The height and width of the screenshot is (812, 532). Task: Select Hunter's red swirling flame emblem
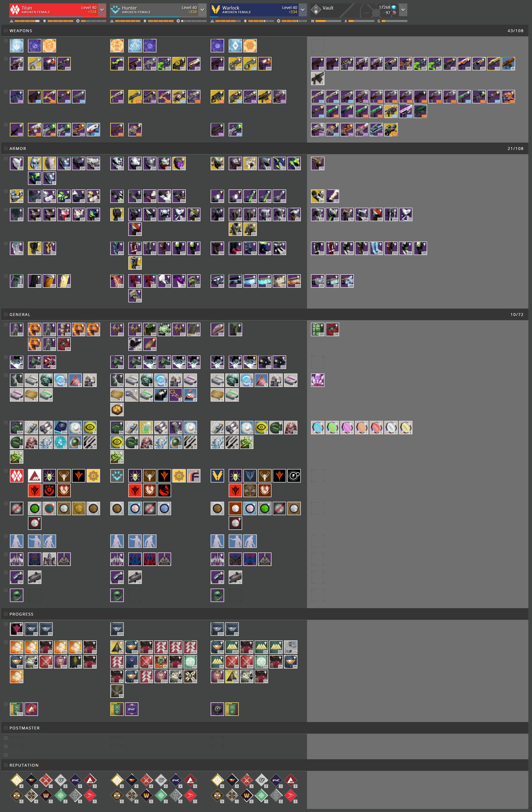(164, 490)
